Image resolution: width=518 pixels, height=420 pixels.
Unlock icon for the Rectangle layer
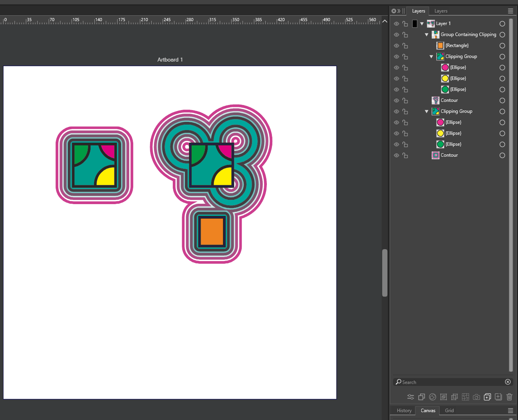(405, 46)
